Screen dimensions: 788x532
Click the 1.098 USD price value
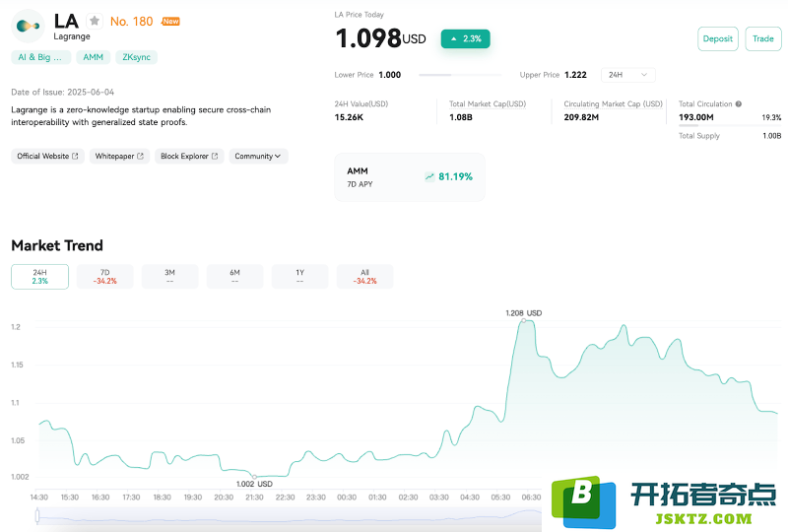[x=380, y=38]
